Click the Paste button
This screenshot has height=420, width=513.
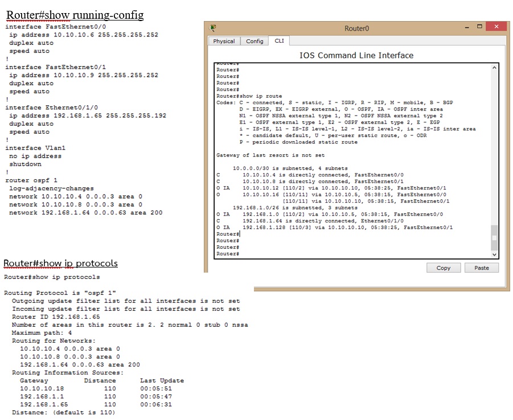pos(482,268)
